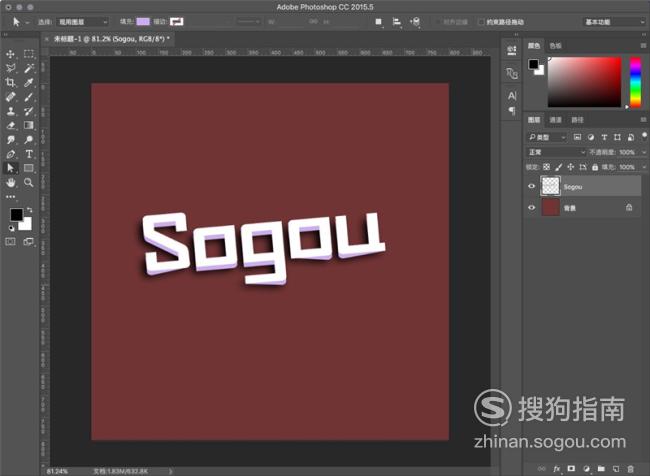
Task: Toggle constrain path dragging checkbox
Action: point(481,22)
